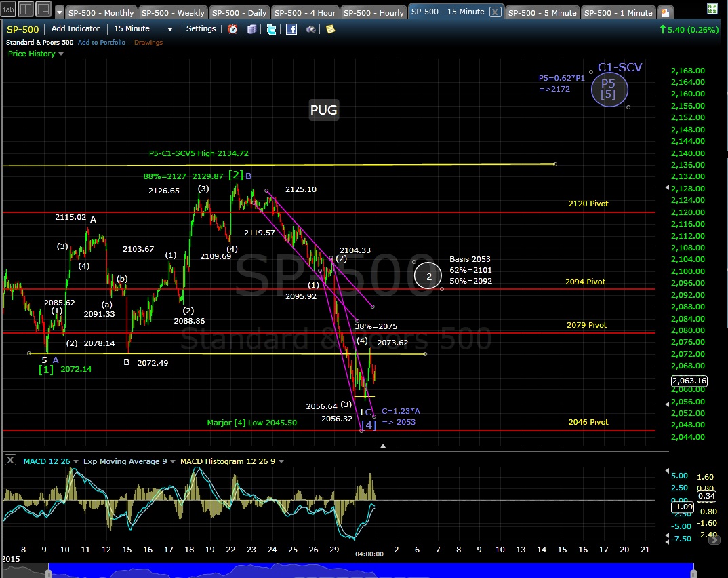This screenshot has width=728, height=578.
Task: Open chart Settings
Action: tap(201, 28)
